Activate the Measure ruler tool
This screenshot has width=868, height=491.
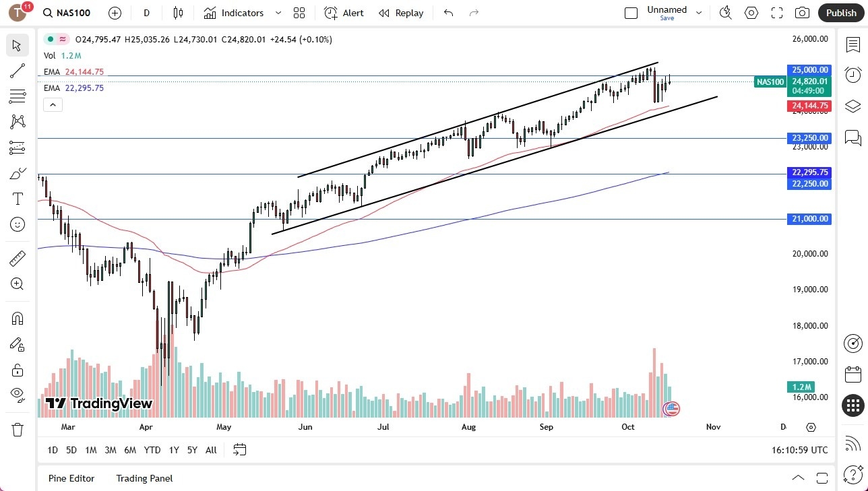click(17, 258)
